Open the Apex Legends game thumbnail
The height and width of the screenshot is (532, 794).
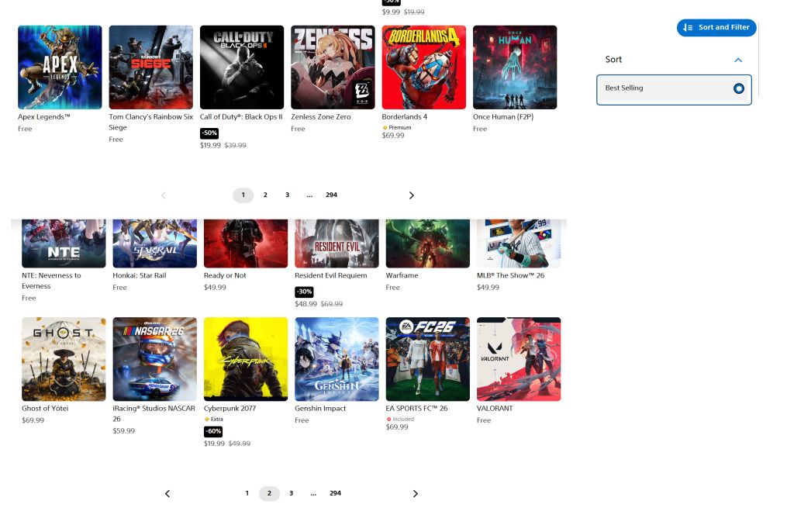[60, 67]
